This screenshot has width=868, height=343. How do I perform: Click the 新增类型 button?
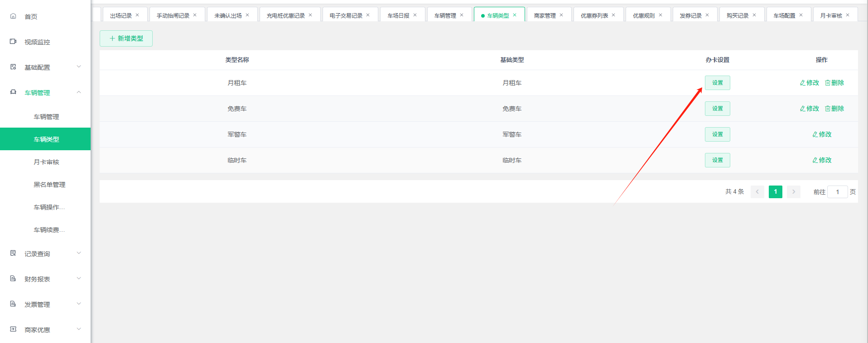126,38
